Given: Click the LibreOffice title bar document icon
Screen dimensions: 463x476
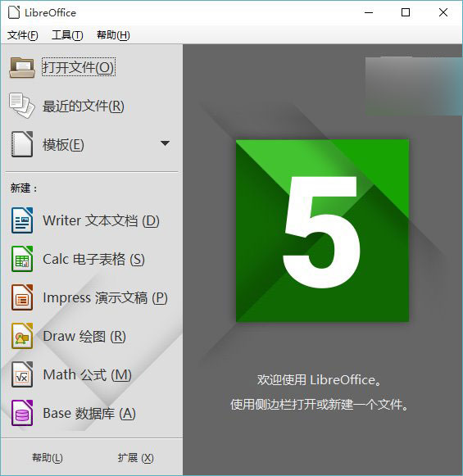Looking at the screenshot, I should [14, 12].
